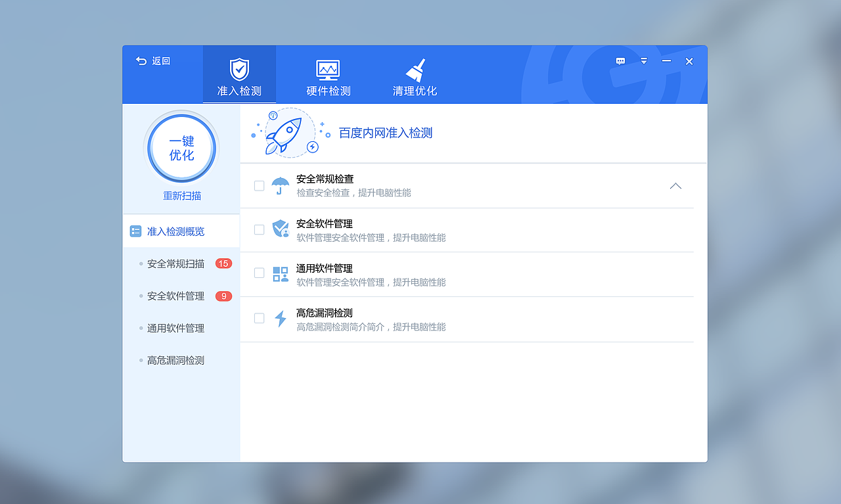This screenshot has width=841, height=504.
Task: Click the 返回 text
Action: pyautogui.click(x=161, y=61)
